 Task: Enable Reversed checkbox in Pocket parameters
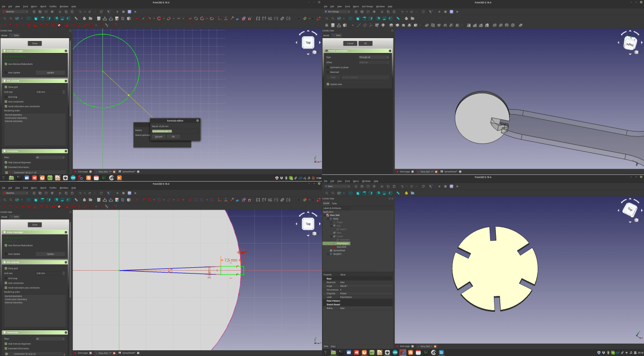(328, 72)
